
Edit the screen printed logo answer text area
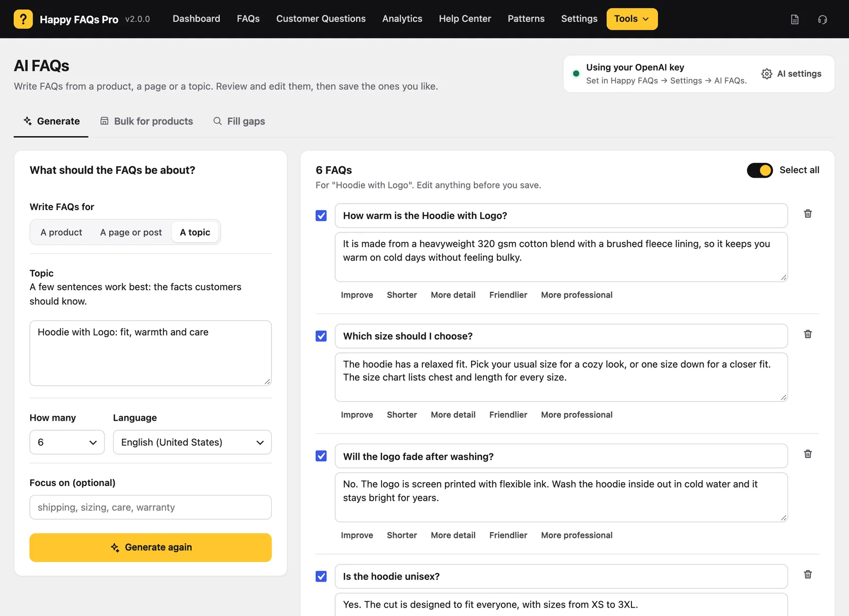click(x=561, y=498)
